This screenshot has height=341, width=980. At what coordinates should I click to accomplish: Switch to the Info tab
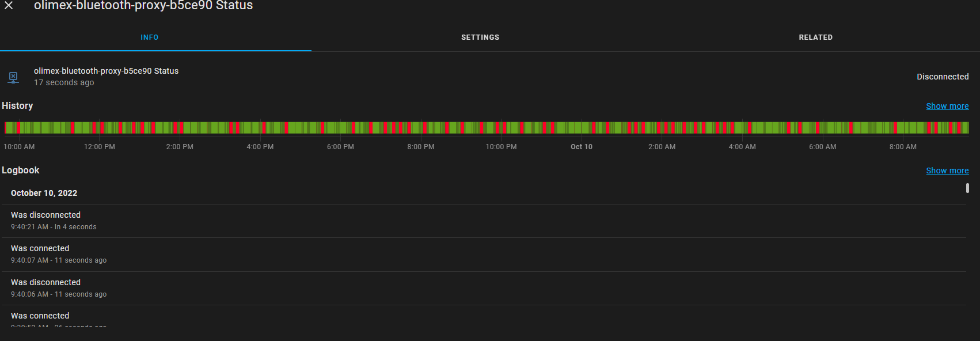[x=150, y=37]
